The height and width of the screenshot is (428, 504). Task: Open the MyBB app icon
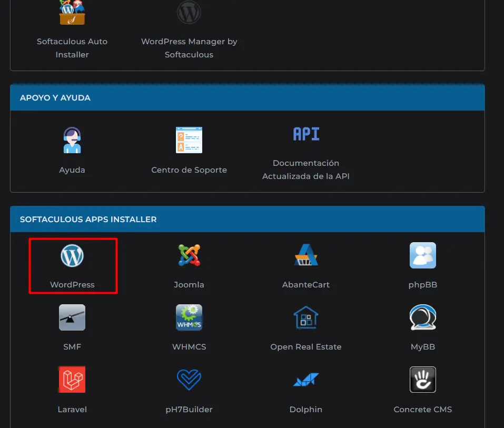(423, 317)
